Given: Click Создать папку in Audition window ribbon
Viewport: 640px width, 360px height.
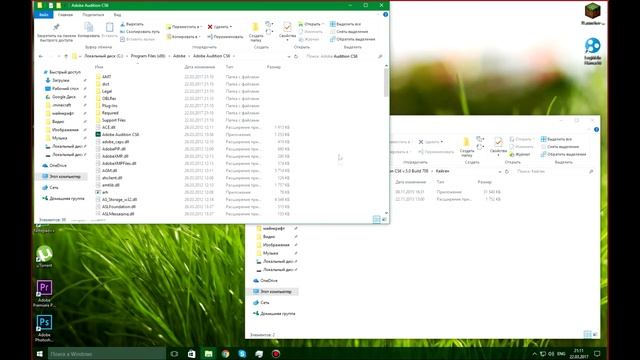Looking at the screenshot, I should (x=256, y=32).
